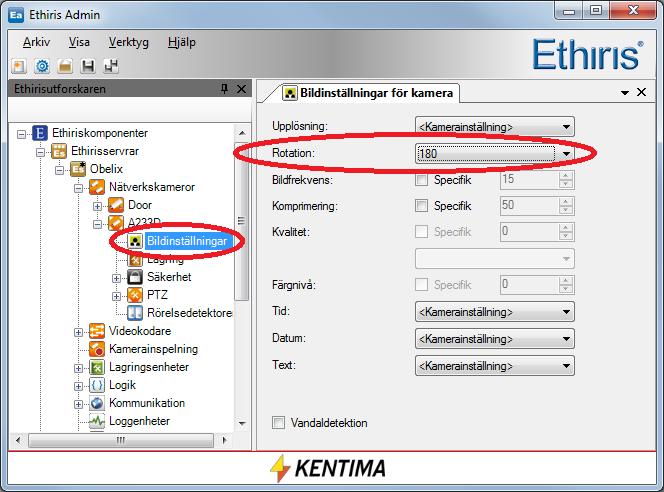Image resolution: width=664 pixels, height=492 pixels.
Task: Expand the Logik tree node
Action: pos(78,386)
